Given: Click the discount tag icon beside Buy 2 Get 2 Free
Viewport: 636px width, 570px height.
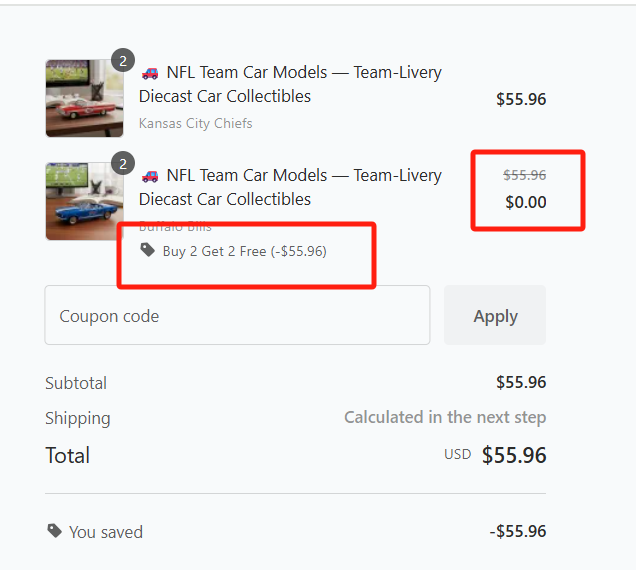Looking at the screenshot, I should point(148,250).
